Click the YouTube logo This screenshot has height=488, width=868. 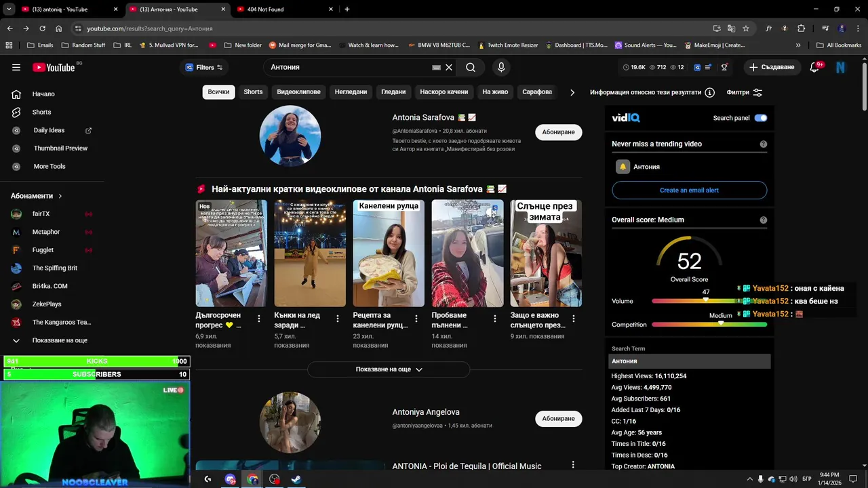(x=54, y=67)
